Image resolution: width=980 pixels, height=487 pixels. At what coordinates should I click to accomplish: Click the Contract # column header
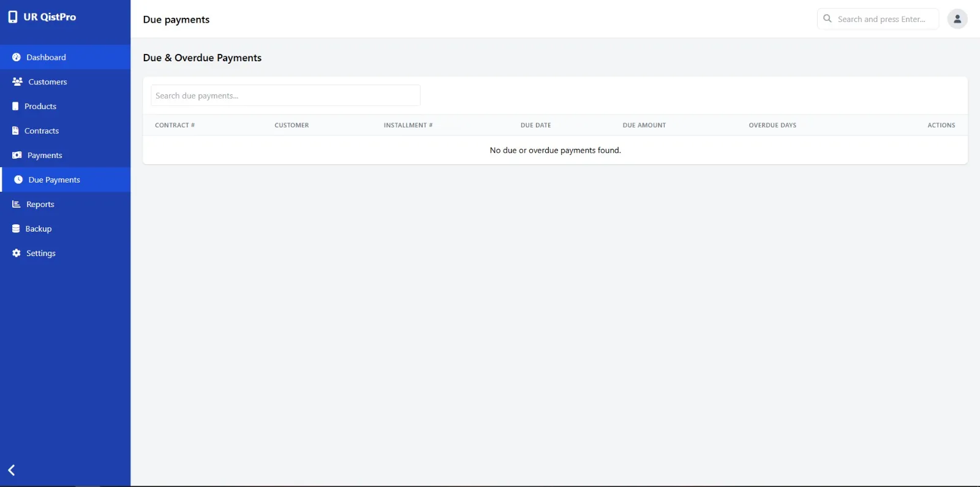click(x=175, y=125)
